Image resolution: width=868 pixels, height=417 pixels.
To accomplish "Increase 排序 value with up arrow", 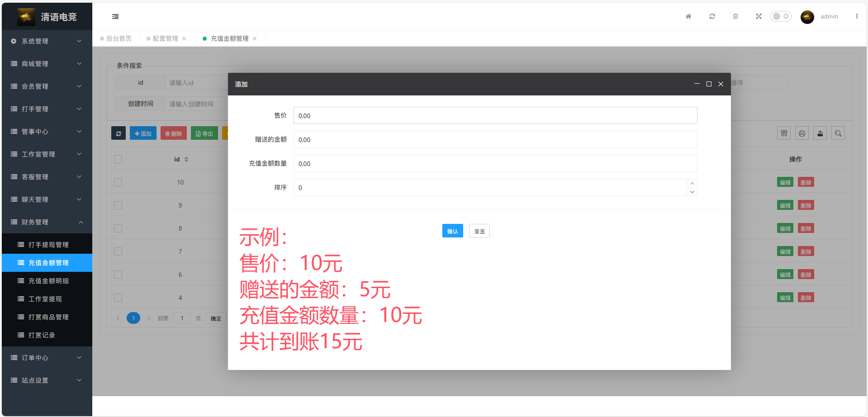I will (x=692, y=183).
